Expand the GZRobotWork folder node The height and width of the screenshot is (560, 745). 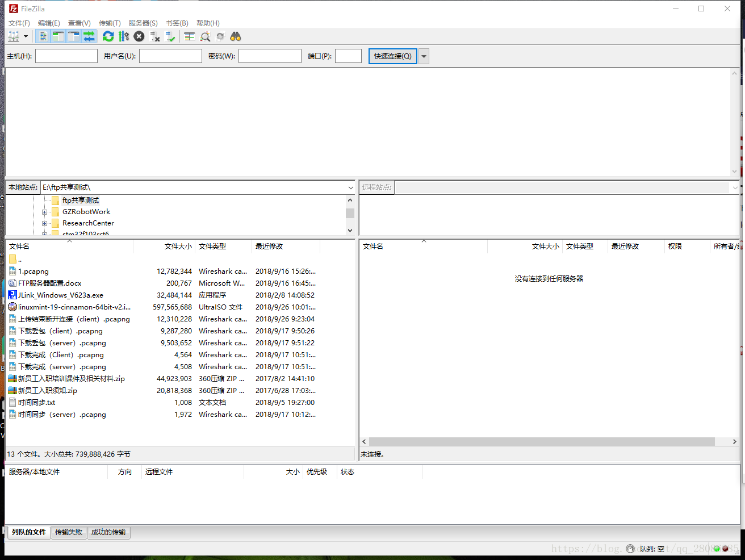tap(44, 212)
